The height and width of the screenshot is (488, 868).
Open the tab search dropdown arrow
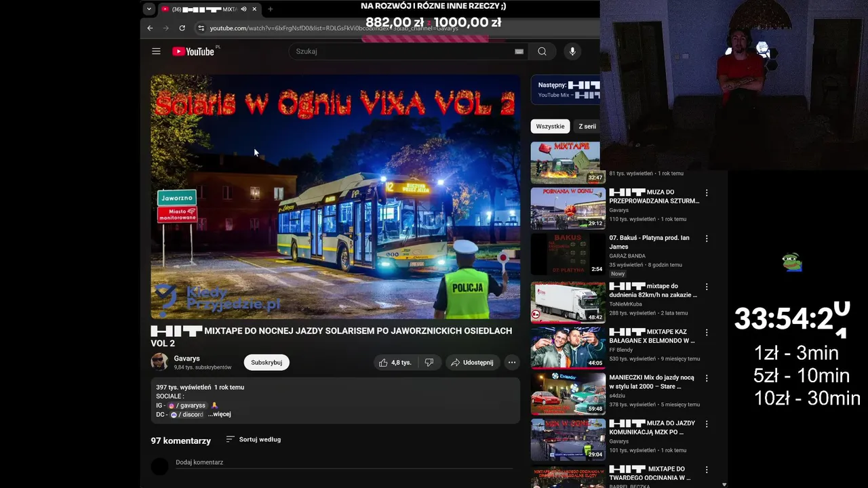(x=149, y=9)
